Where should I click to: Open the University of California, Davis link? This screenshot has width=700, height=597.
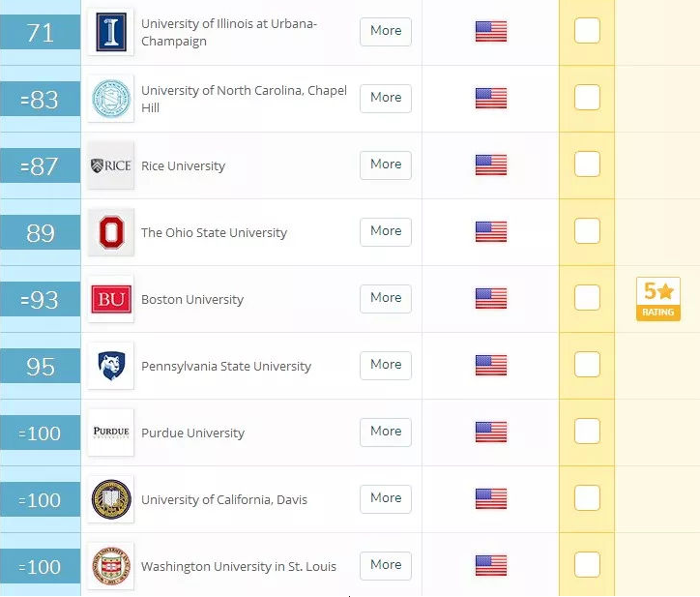click(224, 499)
